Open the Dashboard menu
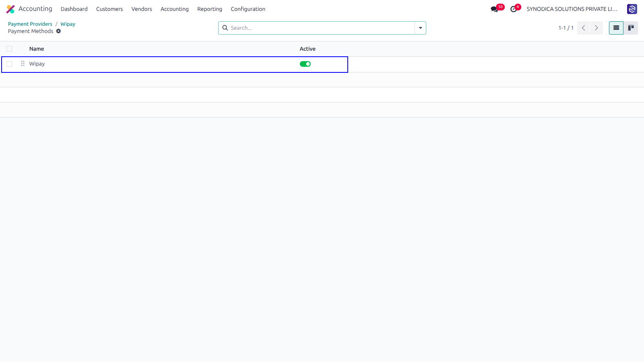 (74, 9)
